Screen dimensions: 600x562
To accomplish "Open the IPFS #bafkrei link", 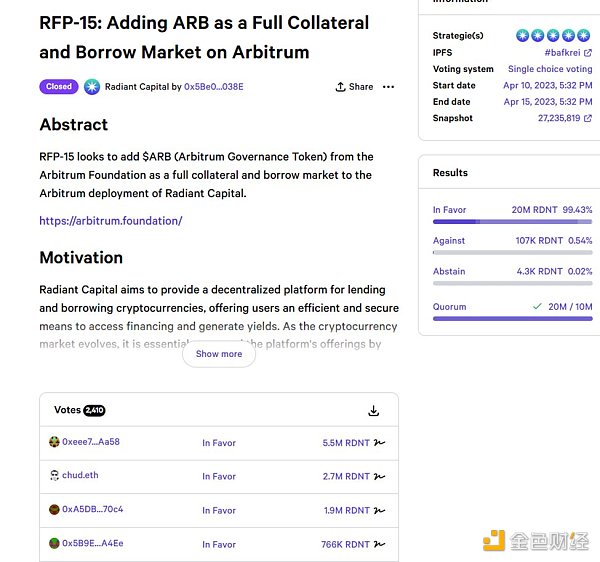I will (x=568, y=52).
